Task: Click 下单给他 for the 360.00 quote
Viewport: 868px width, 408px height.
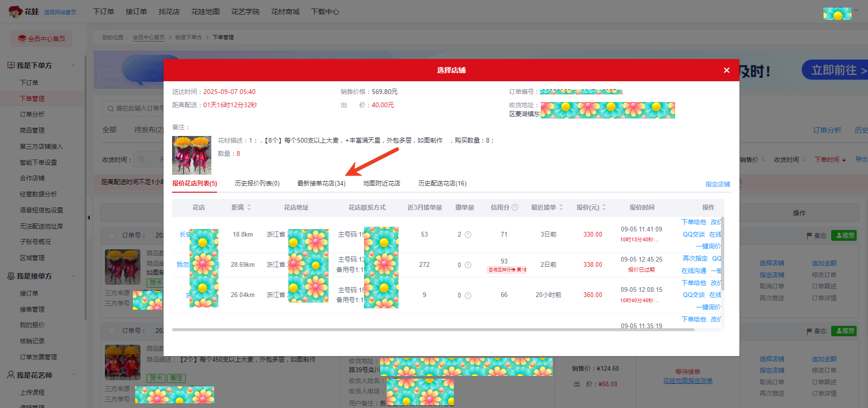Action: pyautogui.click(x=694, y=283)
